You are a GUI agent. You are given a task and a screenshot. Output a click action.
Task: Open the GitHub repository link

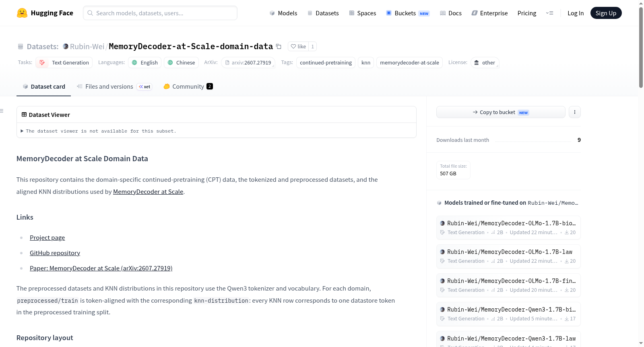(55, 253)
